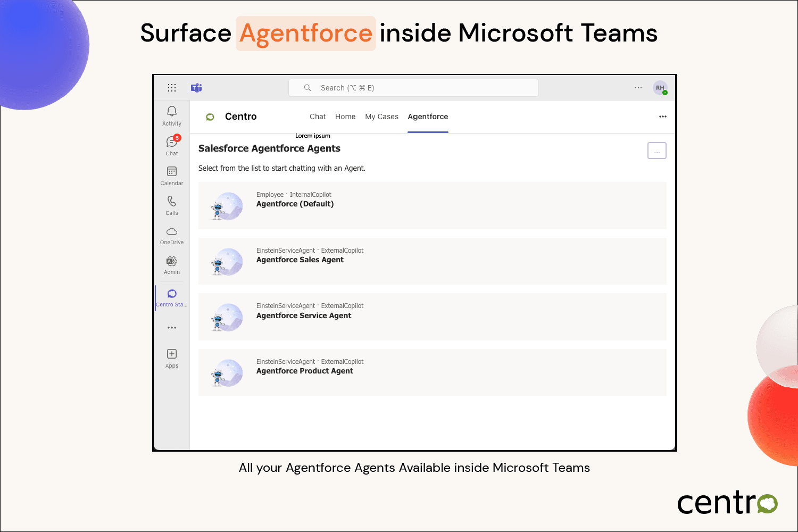The width and height of the screenshot is (798, 532).
Task: Click the Employee · InternalCopilot label
Action: pos(294,195)
